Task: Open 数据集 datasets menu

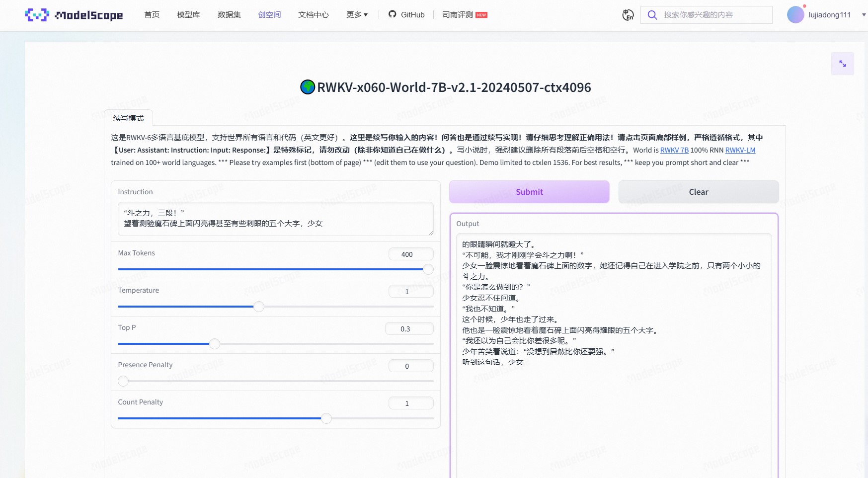Action: click(x=229, y=15)
